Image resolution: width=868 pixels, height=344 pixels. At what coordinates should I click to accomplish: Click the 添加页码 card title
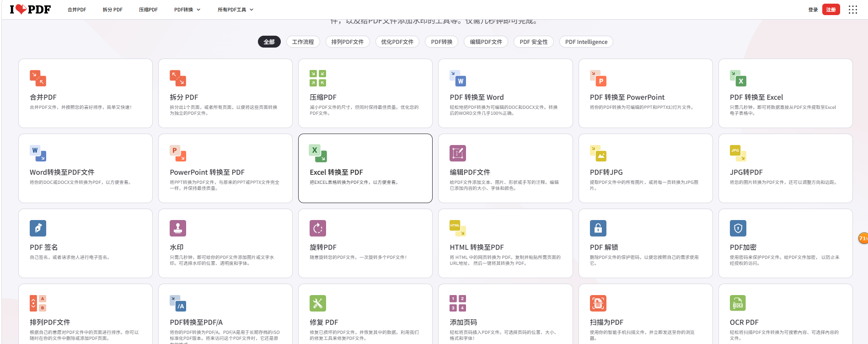(x=463, y=322)
